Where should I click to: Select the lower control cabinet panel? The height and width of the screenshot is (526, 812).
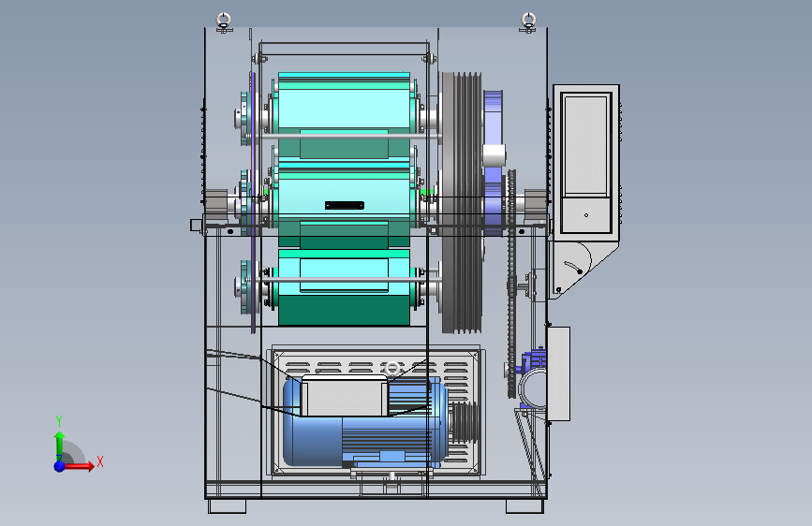(x=585, y=215)
